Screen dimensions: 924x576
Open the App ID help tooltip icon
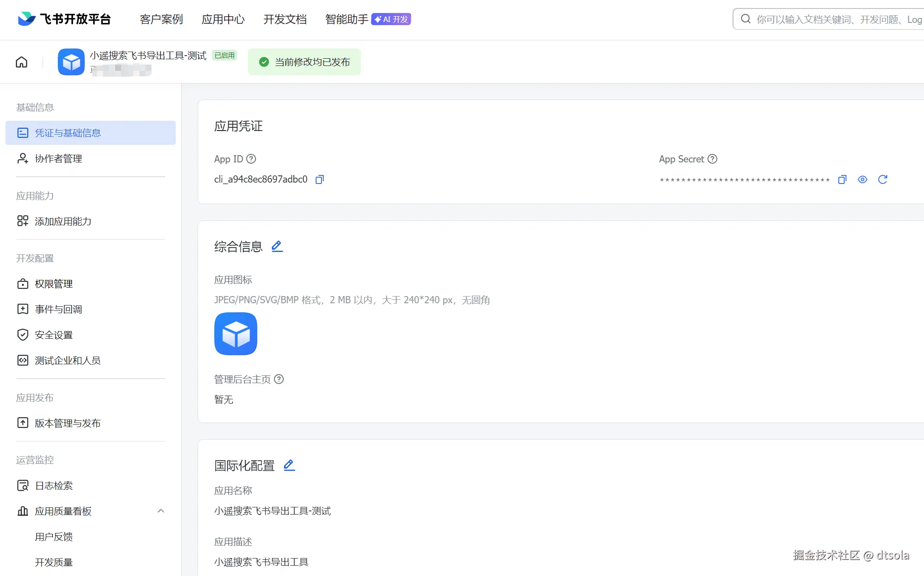point(251,159)
